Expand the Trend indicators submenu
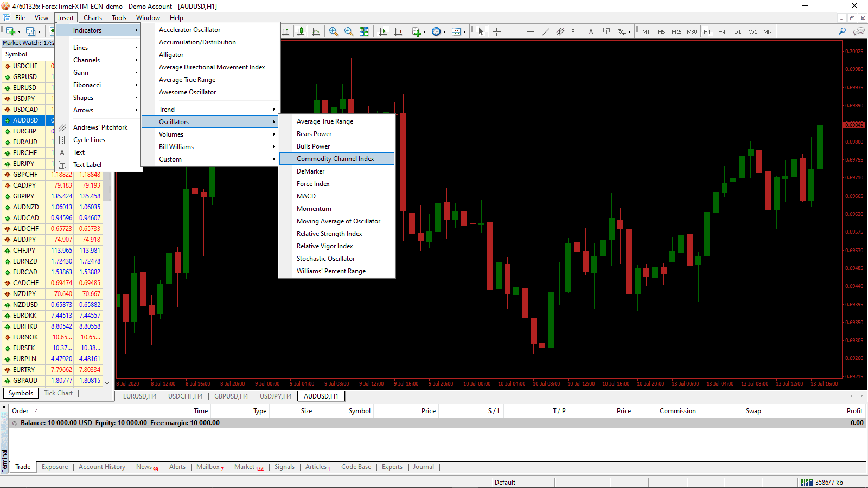The image size is (868, 488). pyautogui.click(x=190, y=109)
